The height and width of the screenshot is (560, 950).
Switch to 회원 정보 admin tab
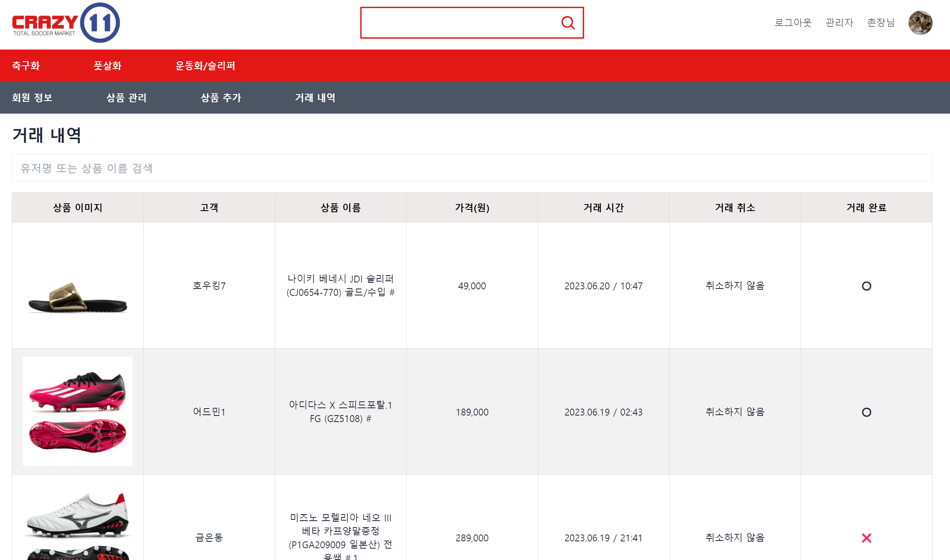pos(32,98)
